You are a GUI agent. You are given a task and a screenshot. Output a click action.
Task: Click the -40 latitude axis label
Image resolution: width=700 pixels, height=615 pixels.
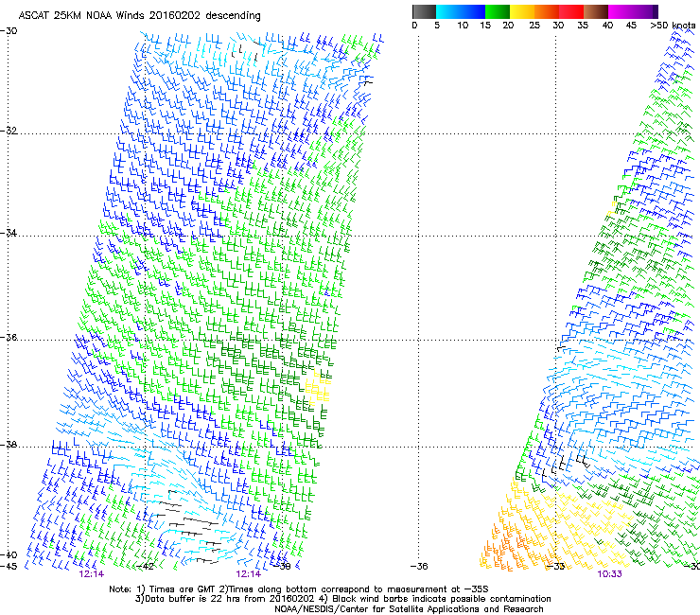(x=9, y=555)
